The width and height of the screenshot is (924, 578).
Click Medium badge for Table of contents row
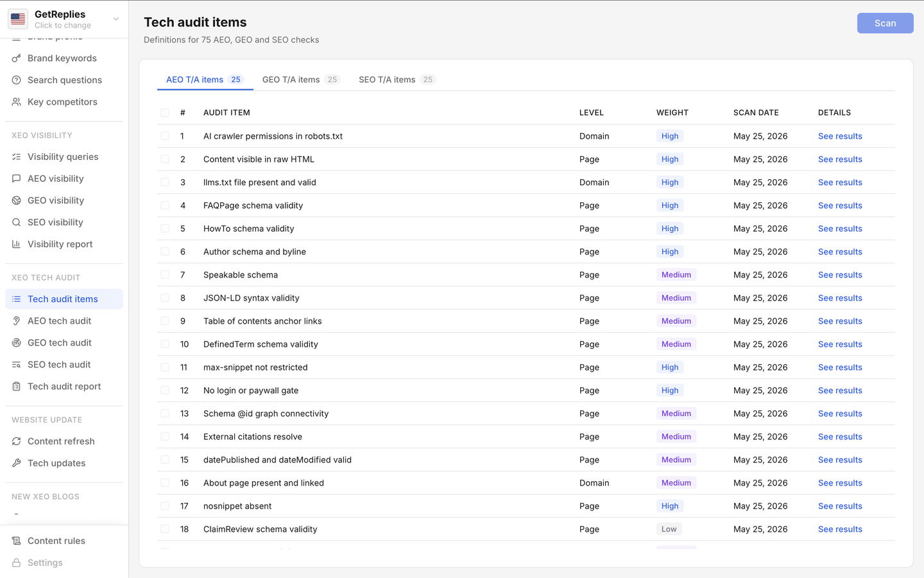click(676, 321)
